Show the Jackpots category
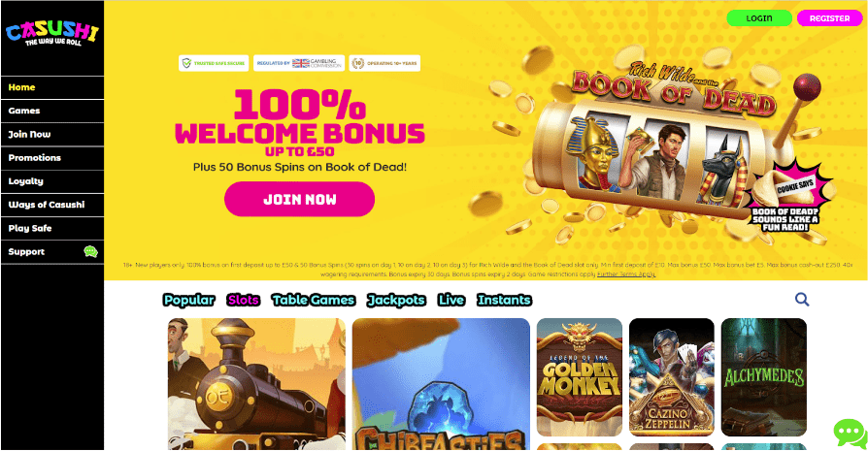This screenshot has width=868, height=451. click(396, 300)
